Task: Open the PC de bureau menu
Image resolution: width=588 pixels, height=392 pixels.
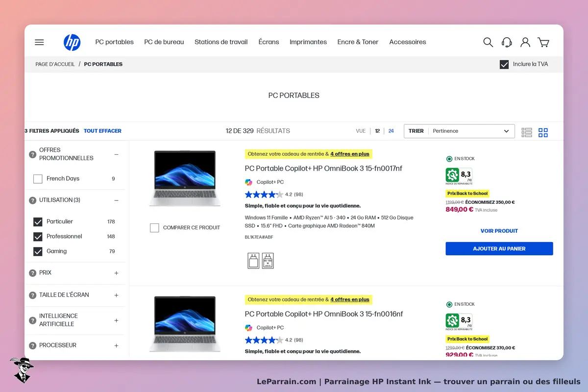Action: tap(164, 42)
